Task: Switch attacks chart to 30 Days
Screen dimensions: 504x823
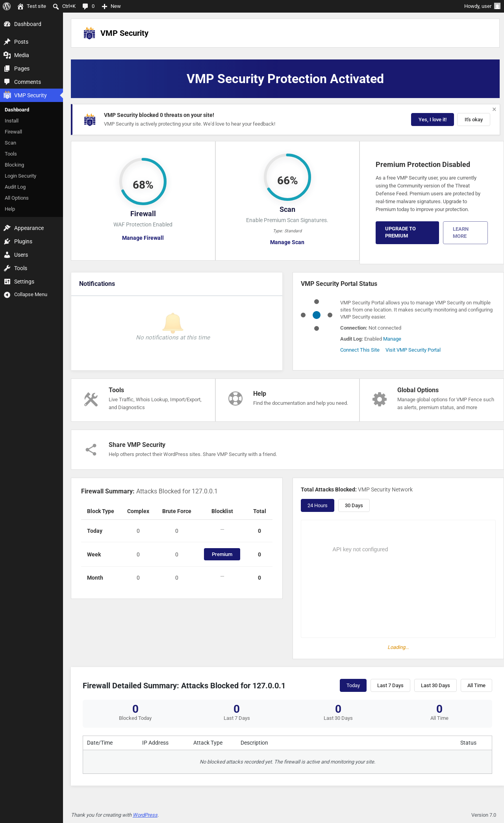Action: (354, 506)
